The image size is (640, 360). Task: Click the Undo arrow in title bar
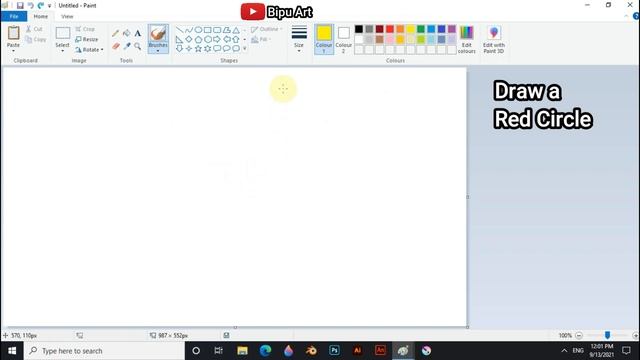click(x=31, y=5)
